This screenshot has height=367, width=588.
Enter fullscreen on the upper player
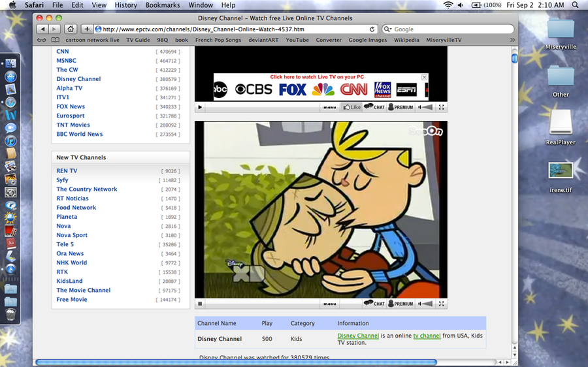click(x=442, y=107)
